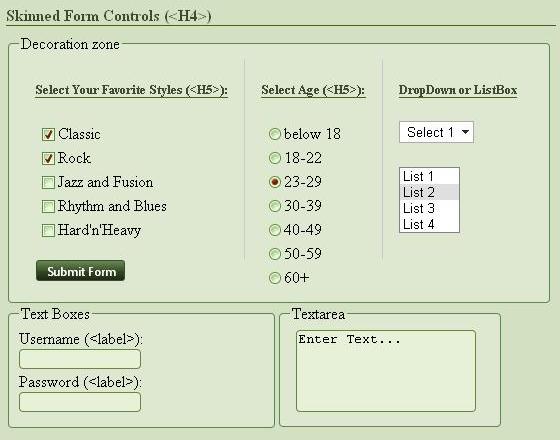
Task: Enable the Rhythm and Blues checkbox
Action: coord(48,206)
